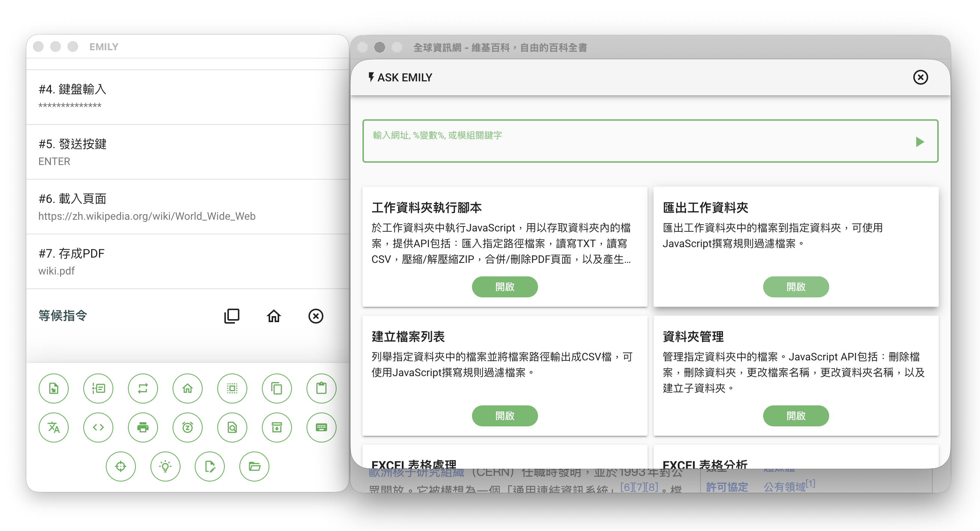Click the green clipboard paste icon
This screenshot has height=531, width=980.
321,388
